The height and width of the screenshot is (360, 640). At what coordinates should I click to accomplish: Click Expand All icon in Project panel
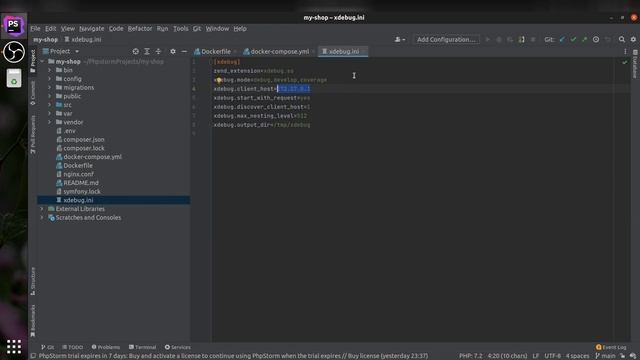coord(147,51)
